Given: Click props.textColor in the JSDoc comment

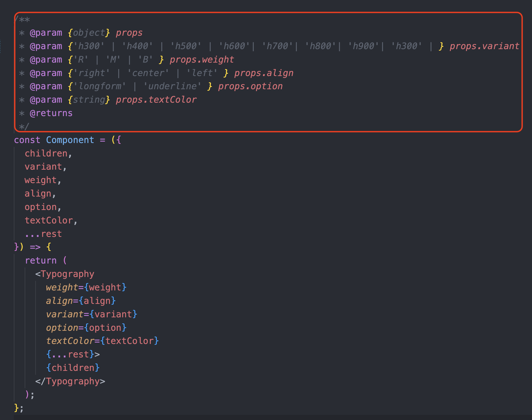Looking at the screenshot, I should coord(156,100).
